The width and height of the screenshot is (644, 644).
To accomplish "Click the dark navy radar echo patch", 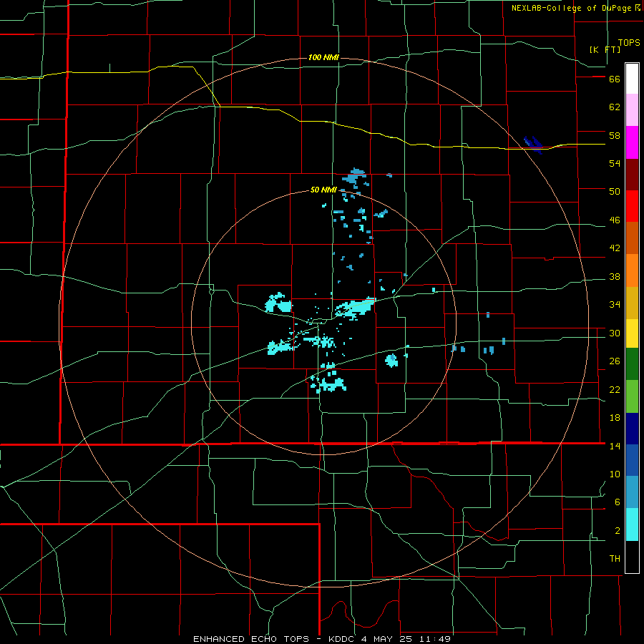I will coord(534,145).
